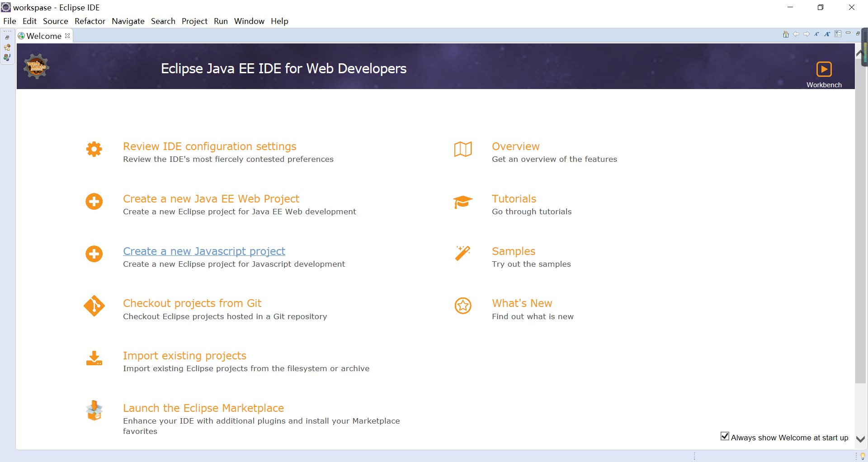This screenshot has width=868, height=462.
Task: Click the Workbench play-arrow icon
Action: 824,69
